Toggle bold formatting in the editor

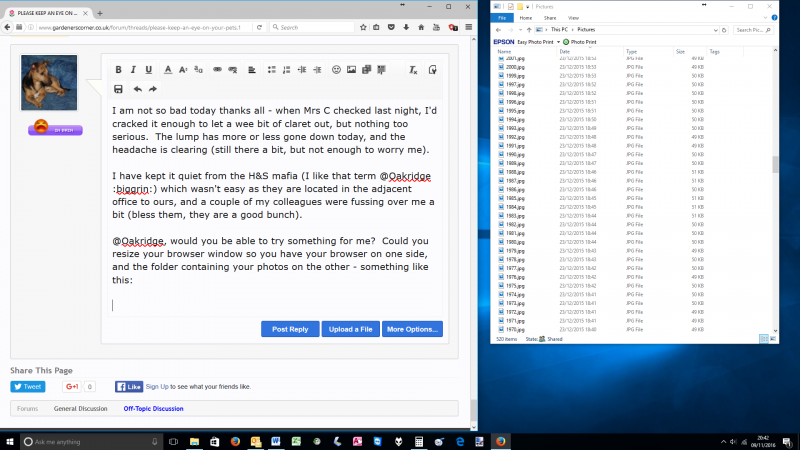[118, 70]
